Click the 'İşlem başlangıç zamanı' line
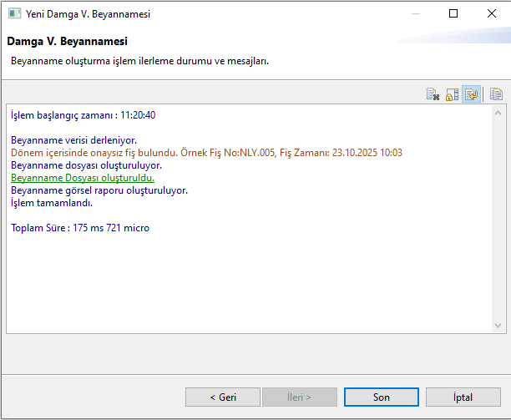 point(83,115)
